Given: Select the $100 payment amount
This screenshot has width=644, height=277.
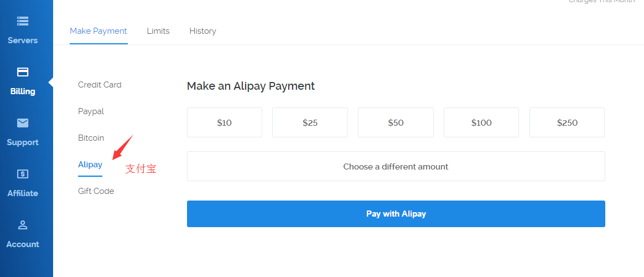Looking at the screenshot, I should pyautogui.click(x=481, y=122).
